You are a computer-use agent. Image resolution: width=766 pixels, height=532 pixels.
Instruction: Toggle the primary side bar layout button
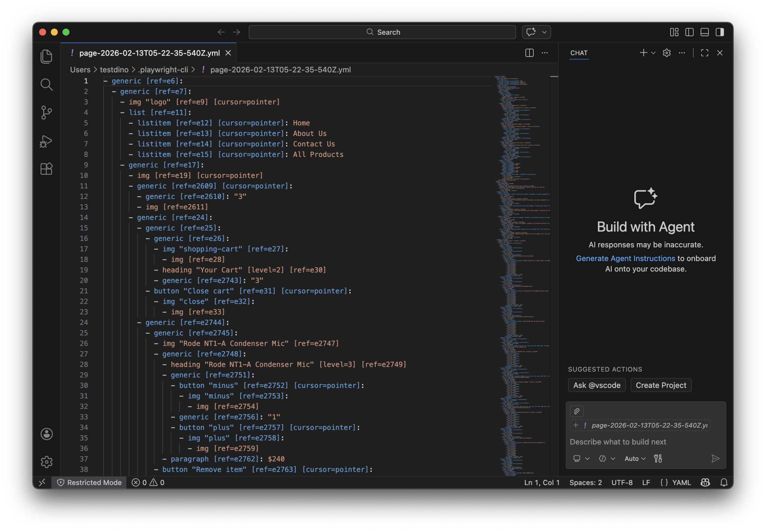689,32
